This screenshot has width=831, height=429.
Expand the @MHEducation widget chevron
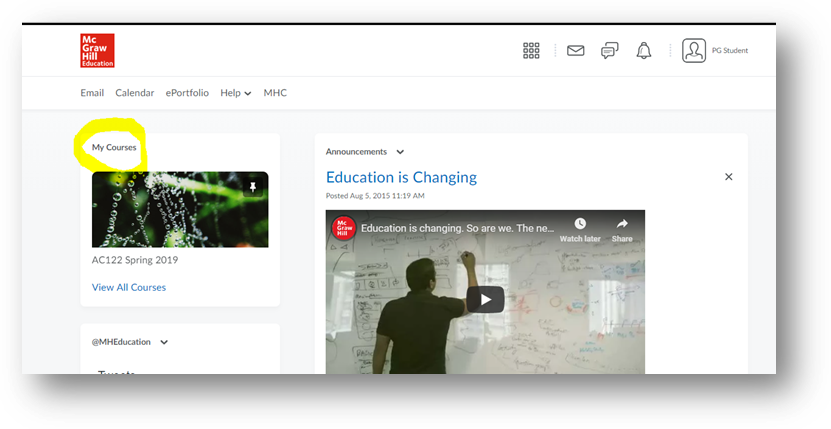pyautogui.click(x=164, y=342)
